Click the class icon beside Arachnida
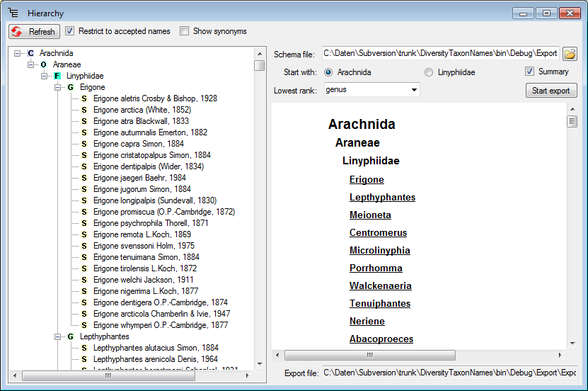Viewport: 588px width, 391px height. pos(30,53)
